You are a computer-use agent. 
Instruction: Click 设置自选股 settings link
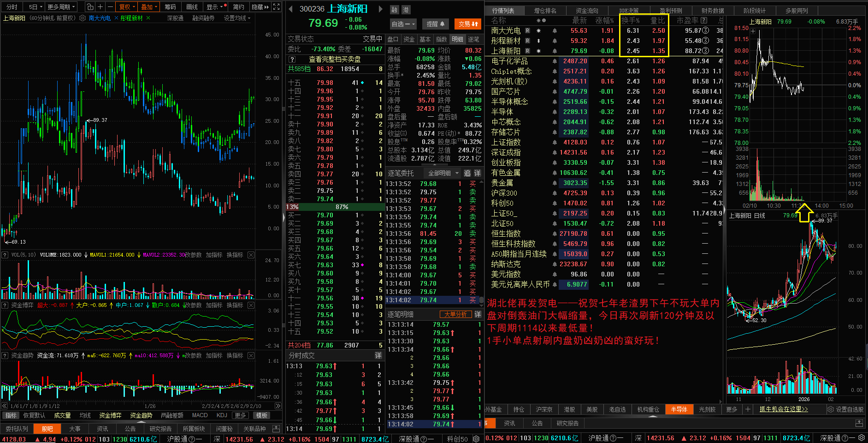point(846,409)
